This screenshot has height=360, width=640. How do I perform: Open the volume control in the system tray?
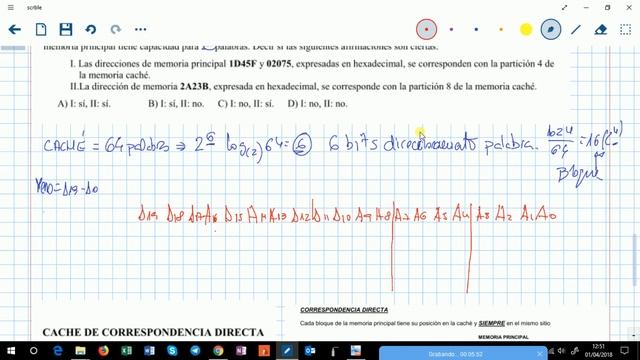[x=562, y=351]
